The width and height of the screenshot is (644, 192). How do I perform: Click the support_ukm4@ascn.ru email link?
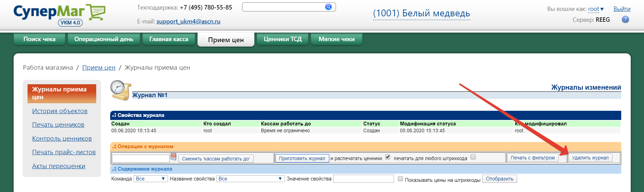[188, 21]
